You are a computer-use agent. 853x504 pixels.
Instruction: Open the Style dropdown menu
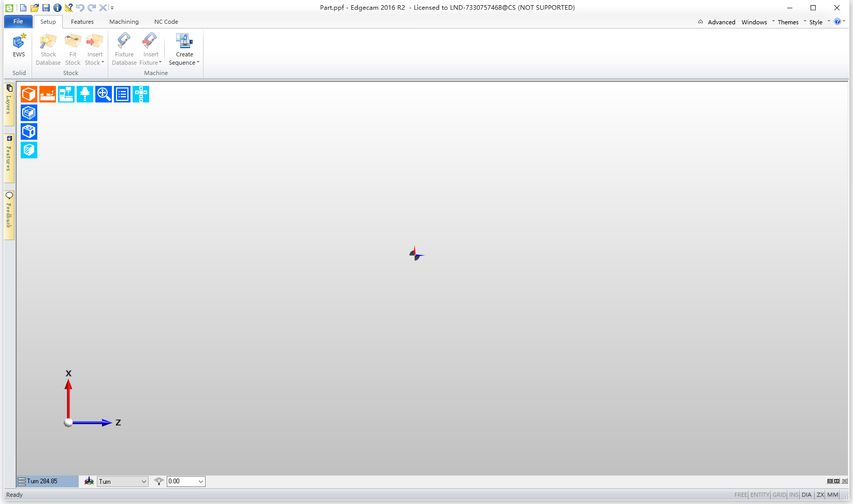(x=819, y=22)
